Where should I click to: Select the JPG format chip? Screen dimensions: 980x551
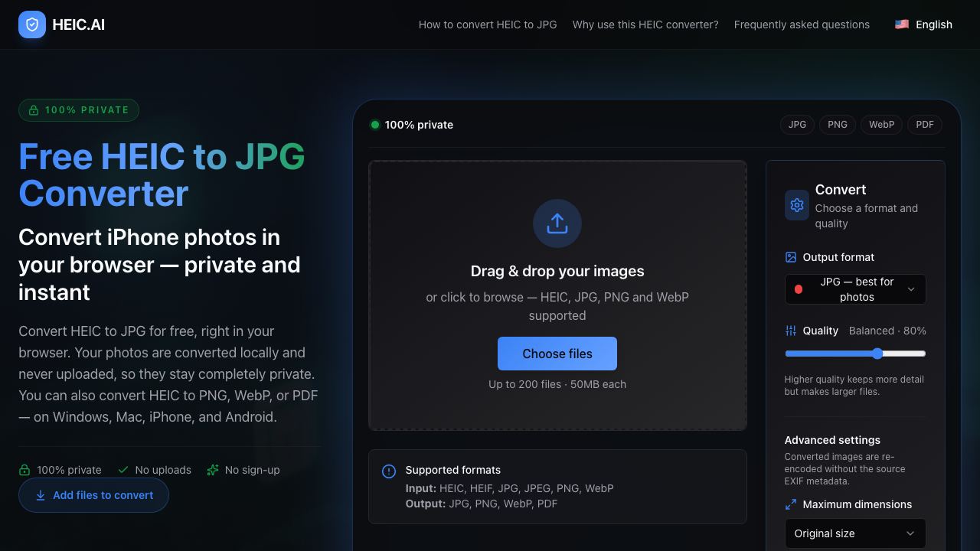click(797, 125)
